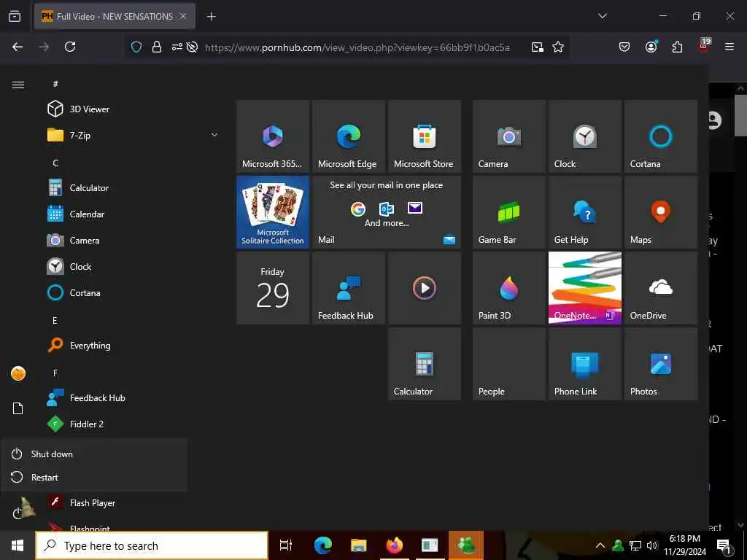The height and width of the screenshot is (560, 747).
Task: Open the Get Help tile
Action: [584, 212]
